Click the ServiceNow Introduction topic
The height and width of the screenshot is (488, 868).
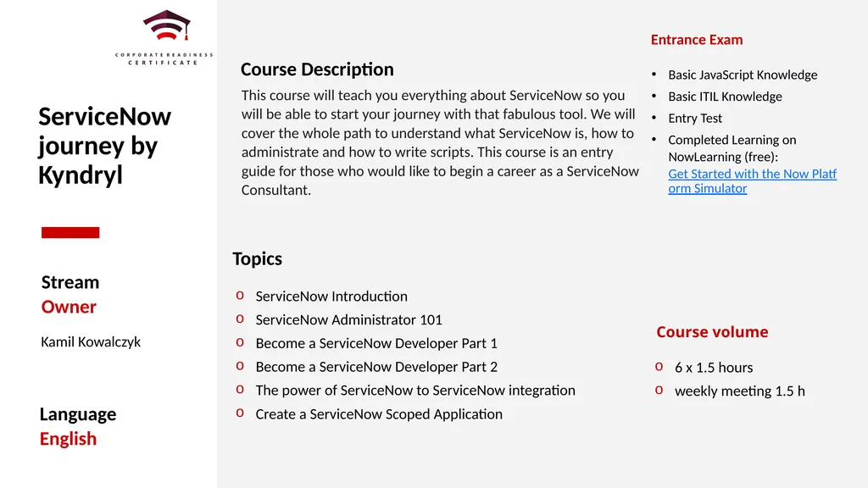[x=331, y=296]
